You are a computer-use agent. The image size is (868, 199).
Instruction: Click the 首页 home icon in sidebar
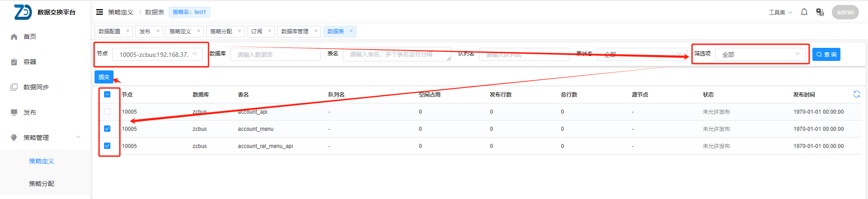(14, 37)
